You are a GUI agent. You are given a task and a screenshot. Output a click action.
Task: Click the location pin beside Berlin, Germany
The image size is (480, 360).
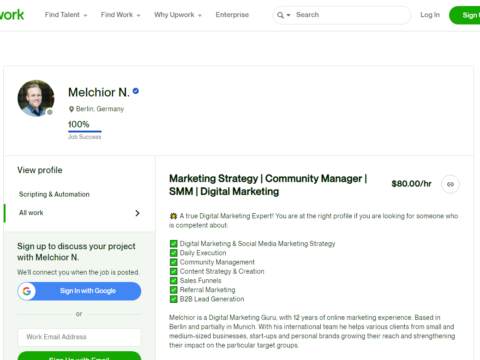pos(71,109)
